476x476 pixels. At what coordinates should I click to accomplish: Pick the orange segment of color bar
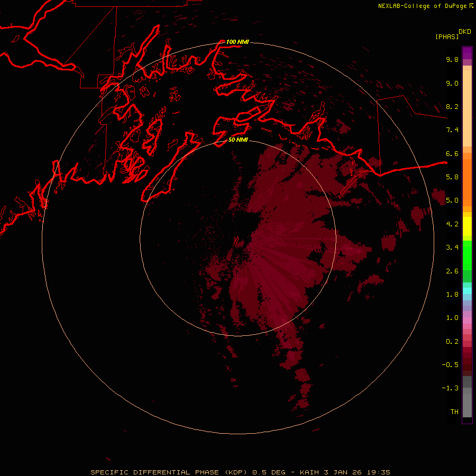(467, 182)
